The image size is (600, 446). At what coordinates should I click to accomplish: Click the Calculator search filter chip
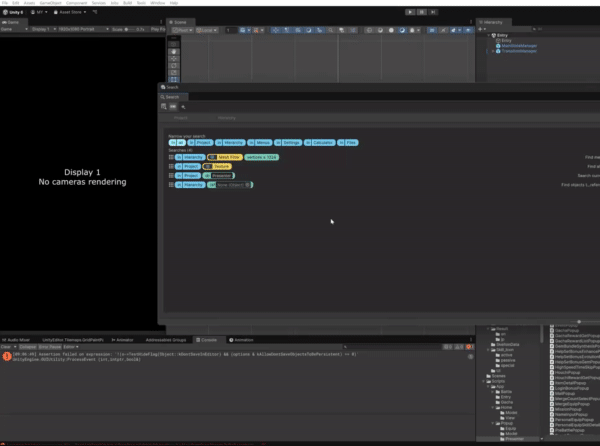click(x=323, y=143)
